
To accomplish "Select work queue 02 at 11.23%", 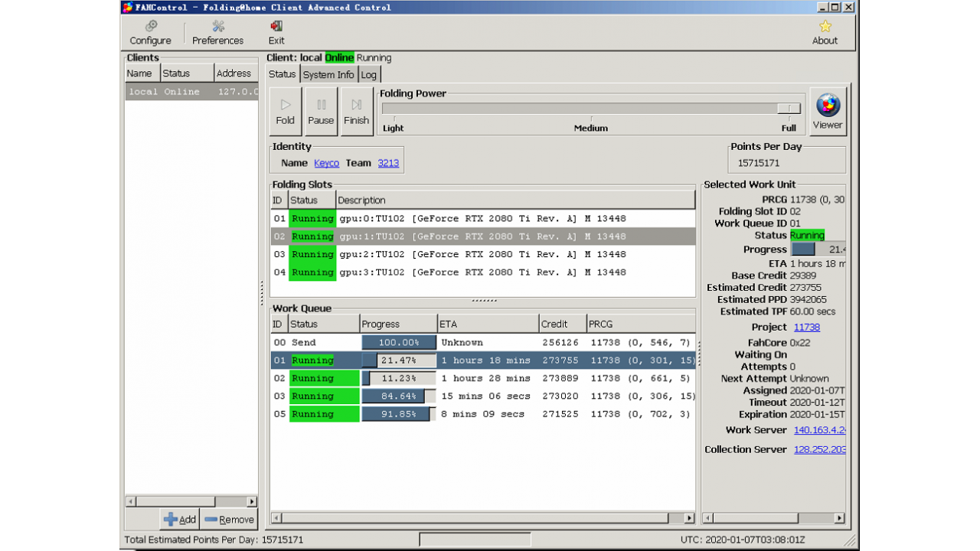I will tap(483, 378).
